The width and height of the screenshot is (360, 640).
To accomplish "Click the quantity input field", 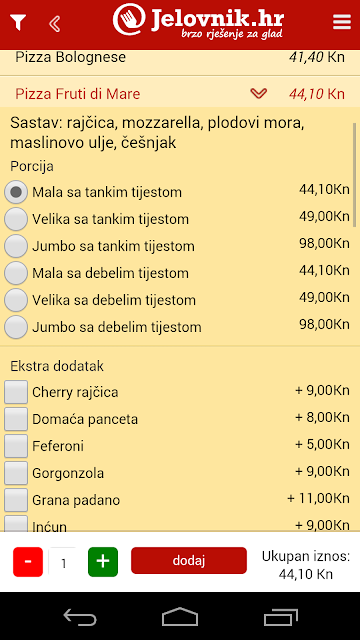I will pyautogui.click(x=63, y=562).
